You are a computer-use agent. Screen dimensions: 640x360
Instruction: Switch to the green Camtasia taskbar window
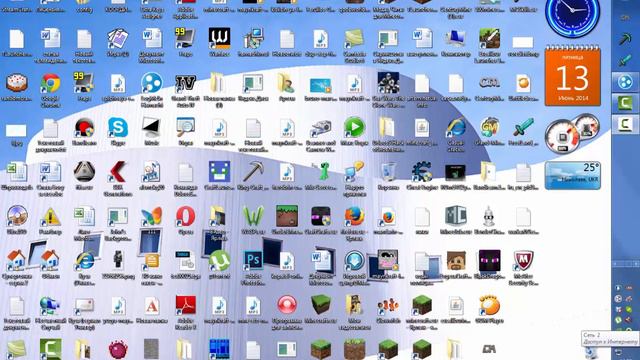[624, 103]
